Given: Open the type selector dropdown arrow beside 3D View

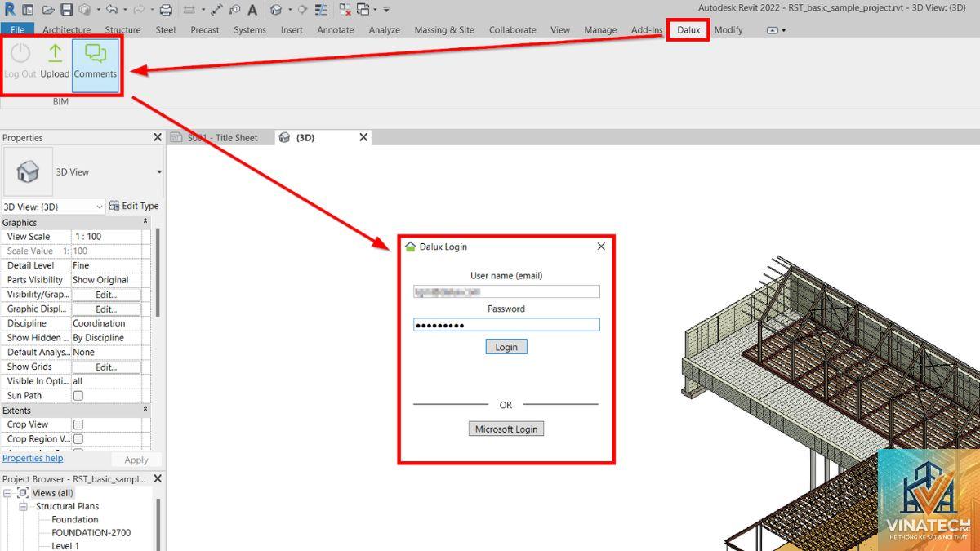Looking at the screenshot, I should (158, 172).
